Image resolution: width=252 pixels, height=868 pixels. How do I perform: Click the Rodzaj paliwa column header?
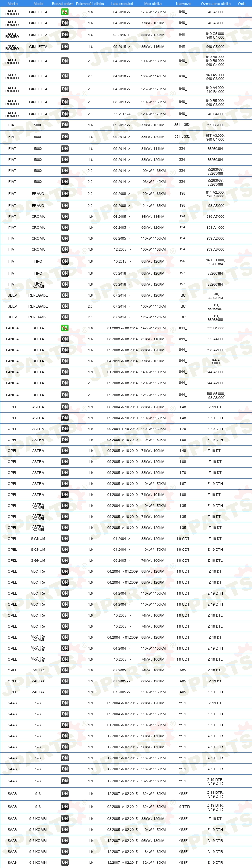pyautogui.click(x=63, y=4)
